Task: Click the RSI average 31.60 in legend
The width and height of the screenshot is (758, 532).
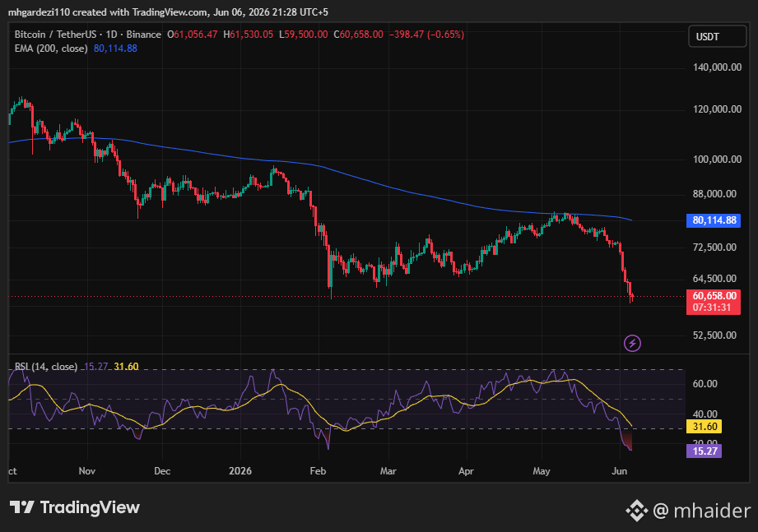Action: tap(126, 367)
